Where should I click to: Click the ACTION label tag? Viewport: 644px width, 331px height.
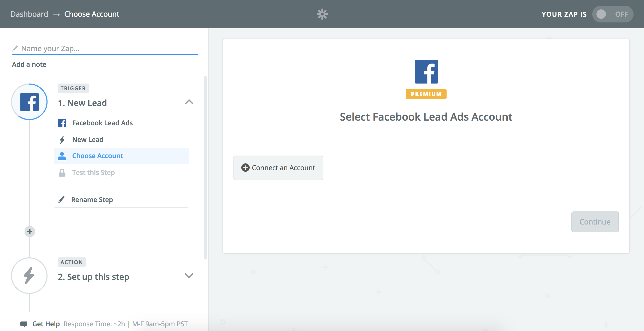point(72,262)
